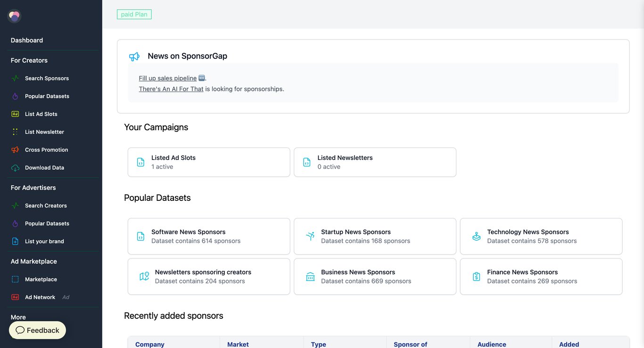644x348 pixels.
Task: Click the Type column header
Action: point(319,344)
